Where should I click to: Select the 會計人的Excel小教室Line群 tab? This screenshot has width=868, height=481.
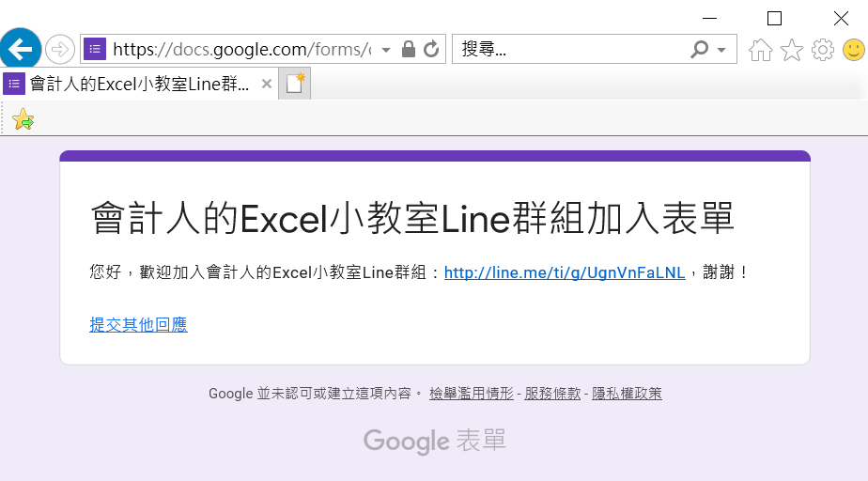pos(138,85)
